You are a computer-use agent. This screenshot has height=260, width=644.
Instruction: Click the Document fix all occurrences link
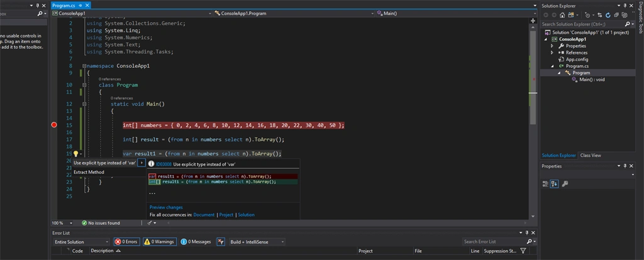click(204, 215)
